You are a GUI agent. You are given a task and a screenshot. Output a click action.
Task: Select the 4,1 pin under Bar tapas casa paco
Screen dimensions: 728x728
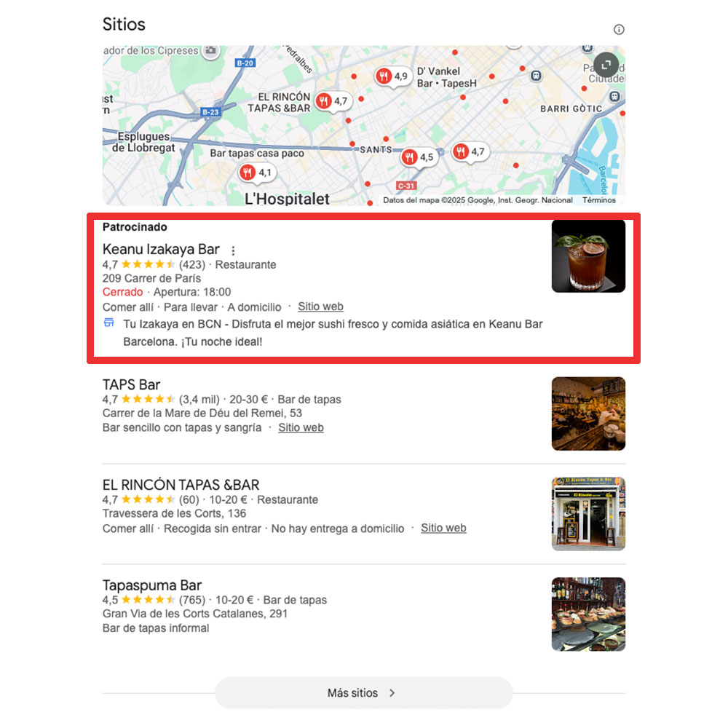point(257,173)
